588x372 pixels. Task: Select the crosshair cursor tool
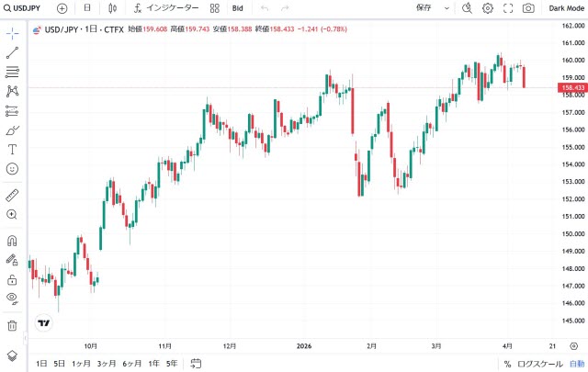click(13, 32)
